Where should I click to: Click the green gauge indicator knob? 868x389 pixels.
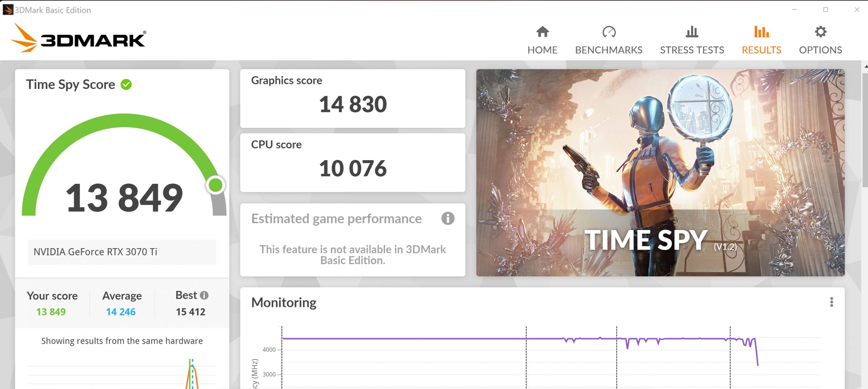(216, 185)
